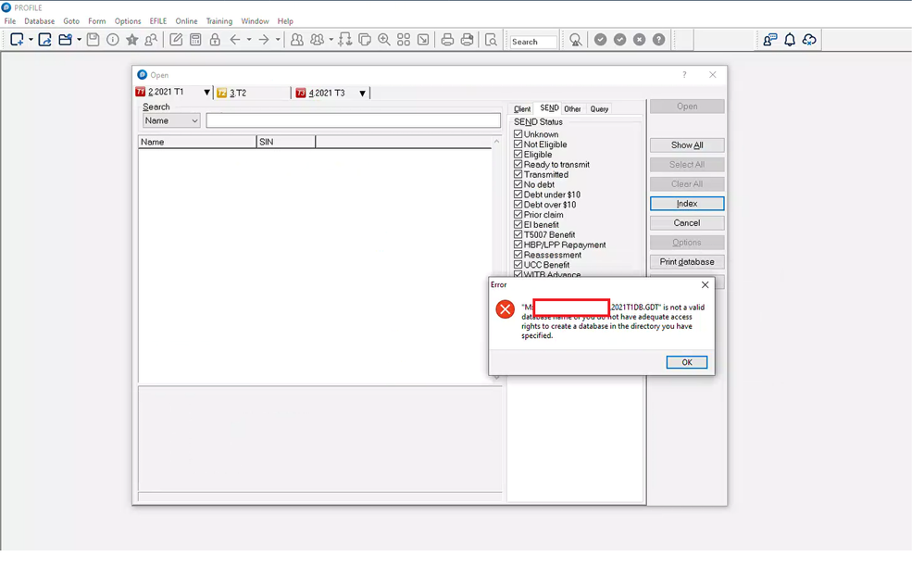The image size is (924, 565).
Task: Open the Database menu
Action: (x=40, y=20)
